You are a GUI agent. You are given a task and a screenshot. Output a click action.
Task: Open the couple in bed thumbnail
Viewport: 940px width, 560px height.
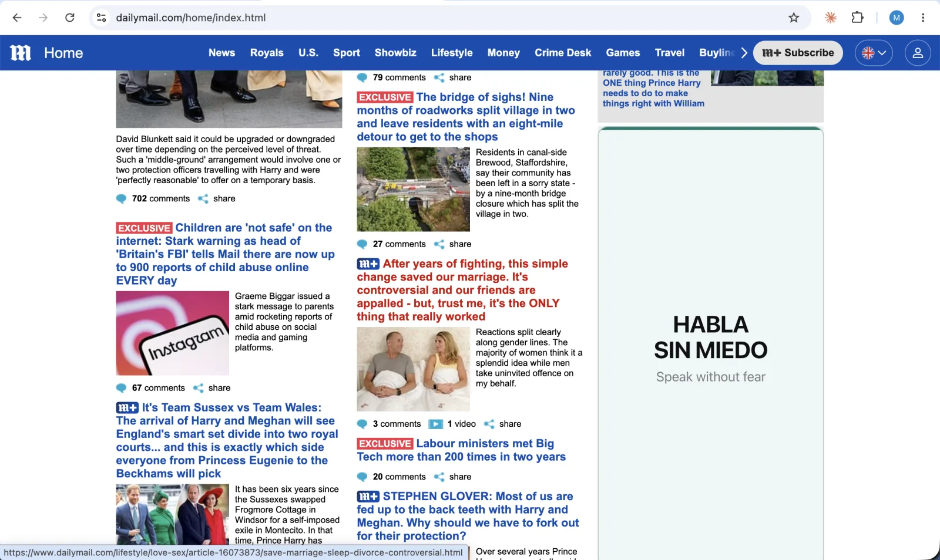tap(414, 369)
